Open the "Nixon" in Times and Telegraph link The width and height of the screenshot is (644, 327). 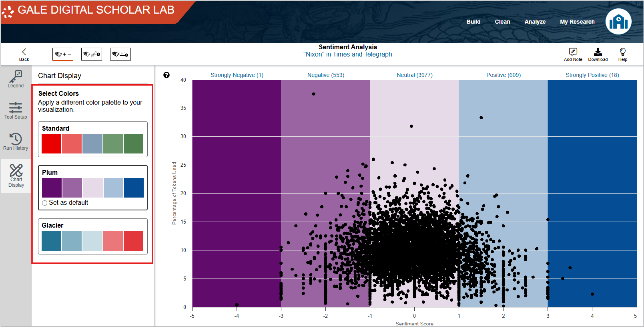pyautogui.click(x=348, y=54)
